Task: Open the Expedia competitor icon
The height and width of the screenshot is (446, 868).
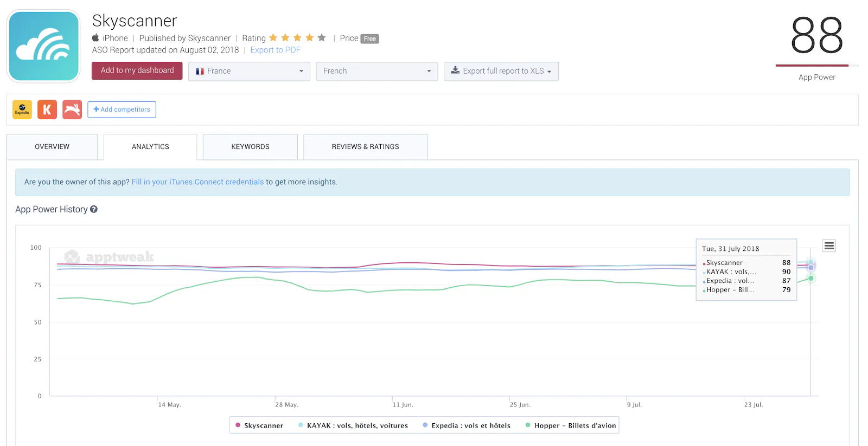Action: pos(22,109)
